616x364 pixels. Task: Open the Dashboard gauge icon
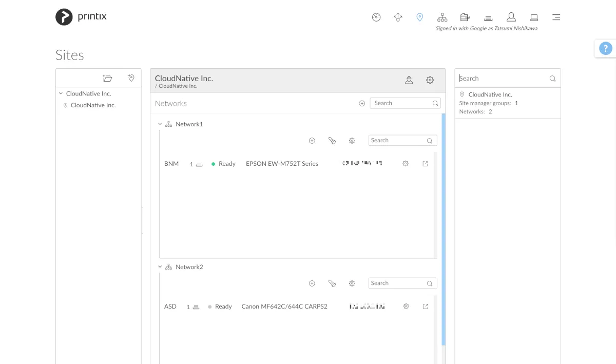coord(376,17)
